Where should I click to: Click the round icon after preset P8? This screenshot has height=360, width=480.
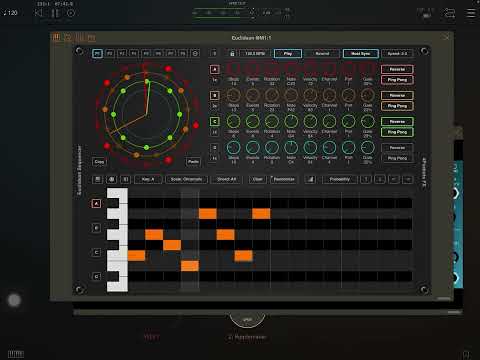(196, 53)
